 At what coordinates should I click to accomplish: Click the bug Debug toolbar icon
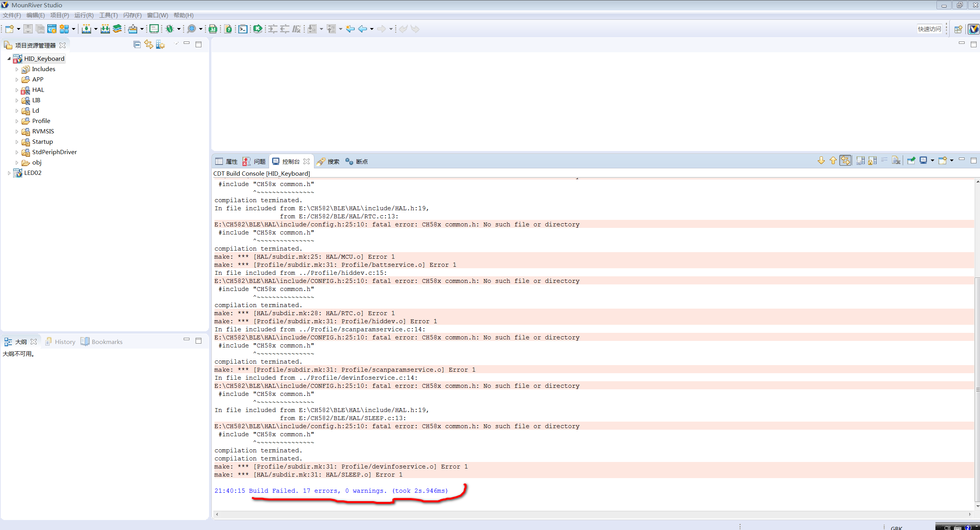click(x=170, y=29)
